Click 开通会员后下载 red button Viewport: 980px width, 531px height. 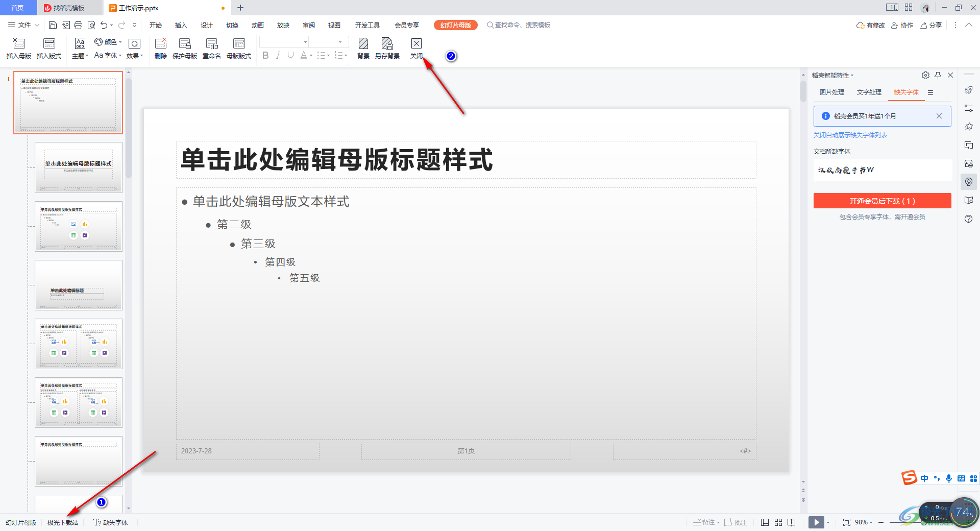[882, 201]
